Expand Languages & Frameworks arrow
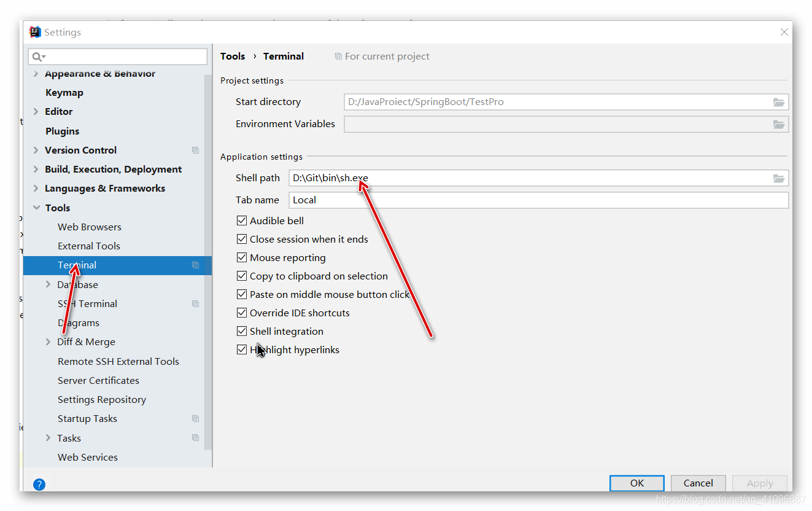Viewport: 812px width, 511px height. 36,189
